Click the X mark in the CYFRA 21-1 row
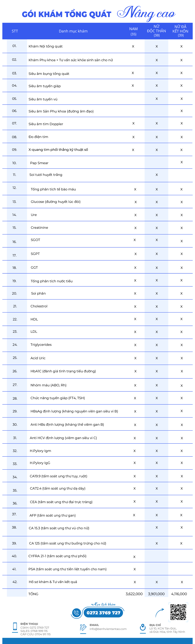195x644 pixels. coord(134,557)
